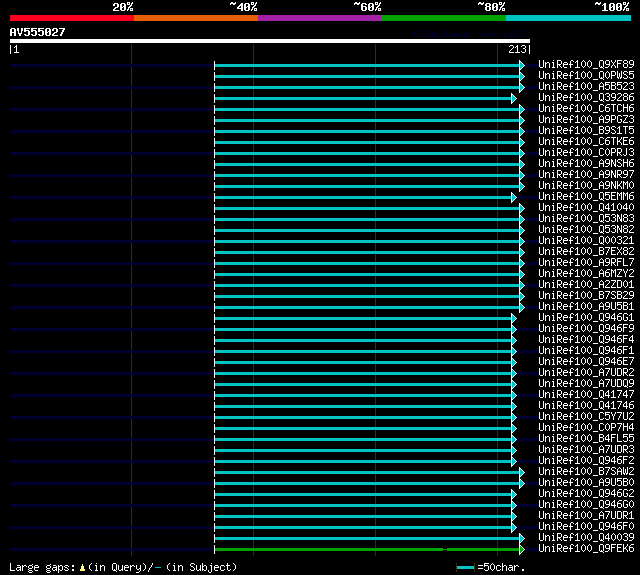
Task: Click the UniRef100_A7UDR2 label
Action: pyautogui.click(x=586, y=373)
